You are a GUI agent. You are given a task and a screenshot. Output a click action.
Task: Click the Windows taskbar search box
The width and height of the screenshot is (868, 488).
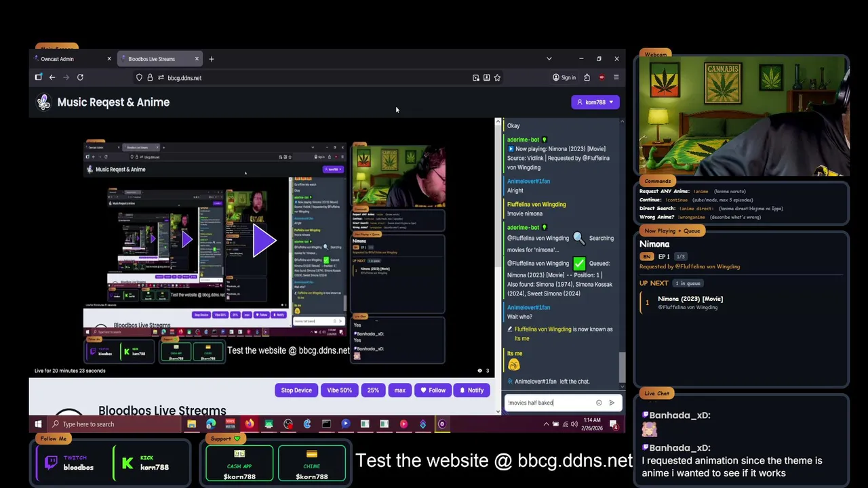115,424
